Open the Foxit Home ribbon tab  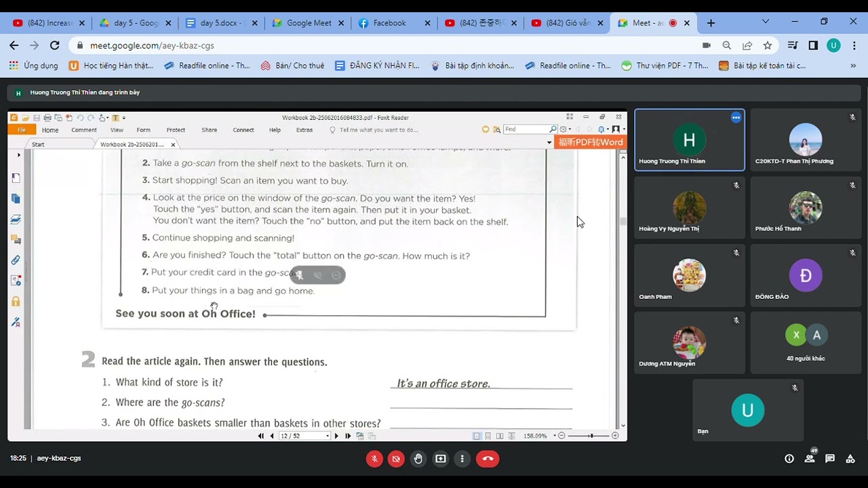pos(50,130)
